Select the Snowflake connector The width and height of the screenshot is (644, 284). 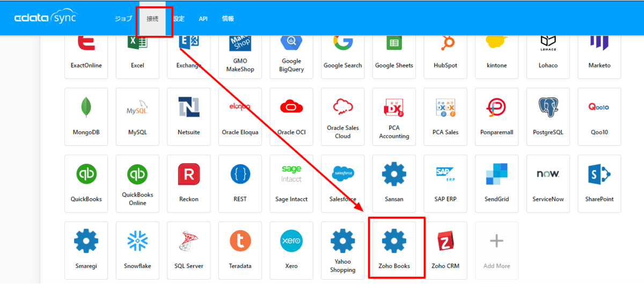point(137,251)
